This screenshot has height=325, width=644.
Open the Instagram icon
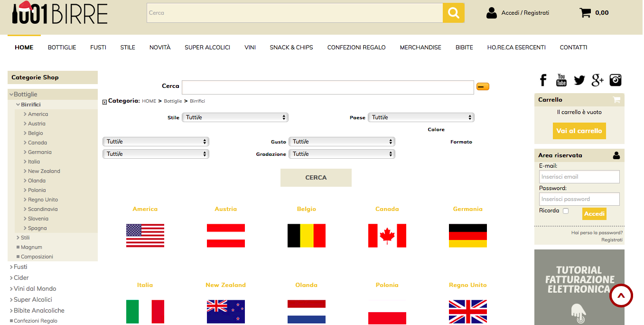pyautogui.click(x=616, y=80)
